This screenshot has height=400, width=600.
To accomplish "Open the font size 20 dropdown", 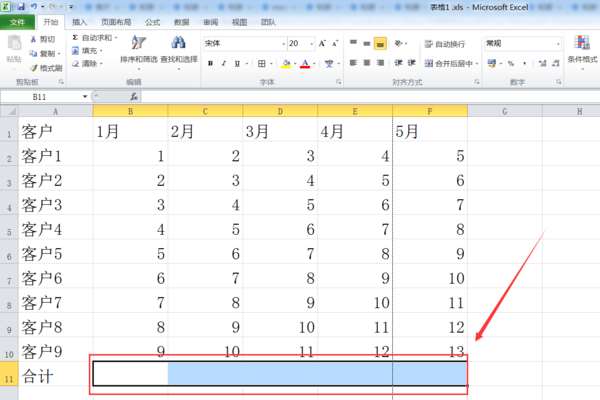I will coord(312,44).
